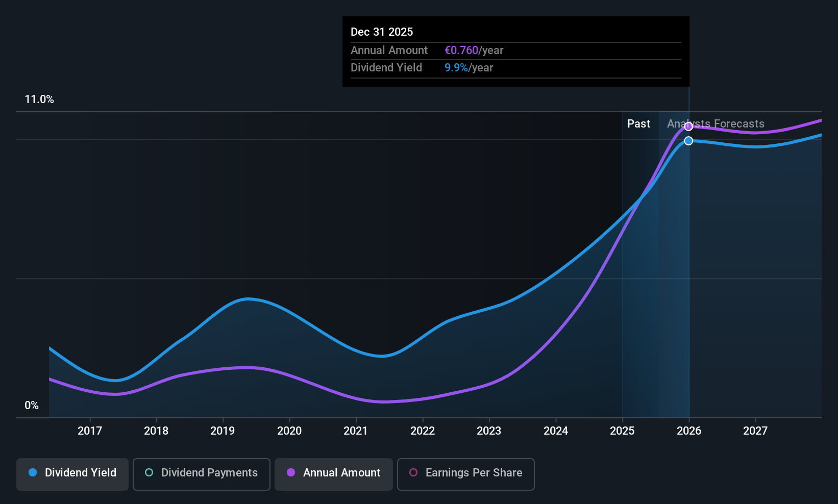The height and width of the screenshot is (504, 838).
Task: Click the €0.760/year value in tooltip
Action: [x=474, y=51]
